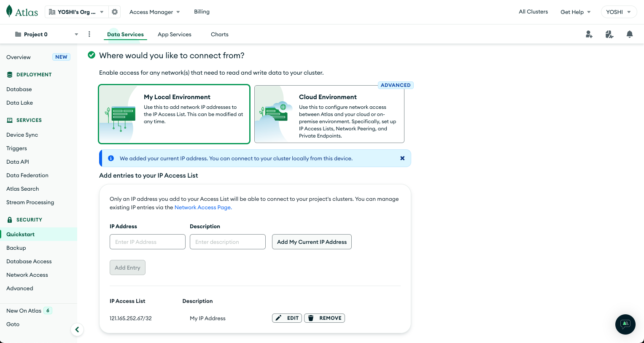The image size is (644, 343).
Task: Click the Services section icon
Action: point(10,120)
